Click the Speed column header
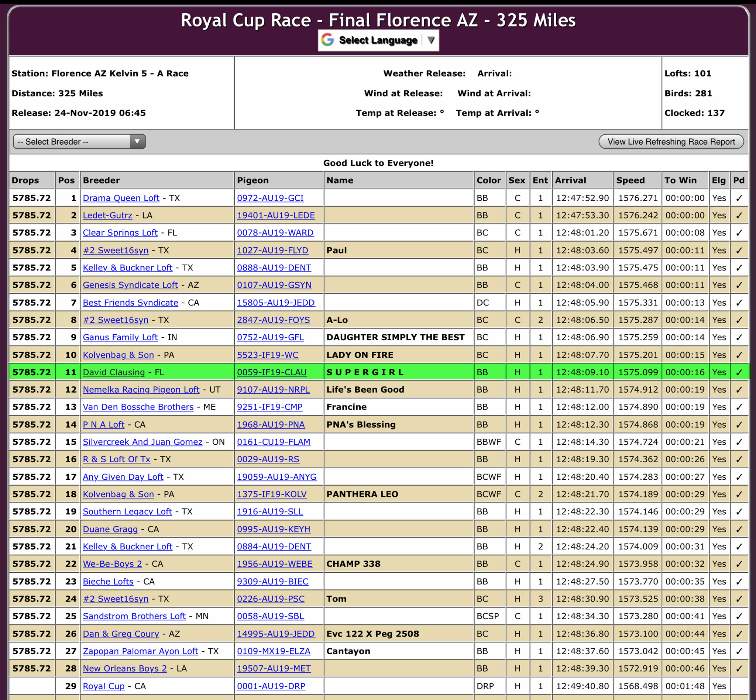The image size is (756, 700). coord(630,180)
